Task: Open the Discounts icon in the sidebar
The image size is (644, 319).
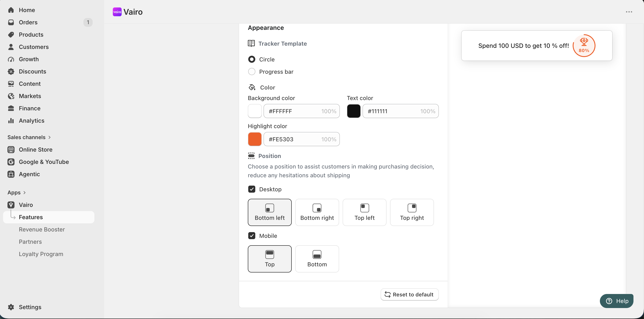Action: click(x=11, y=72)
